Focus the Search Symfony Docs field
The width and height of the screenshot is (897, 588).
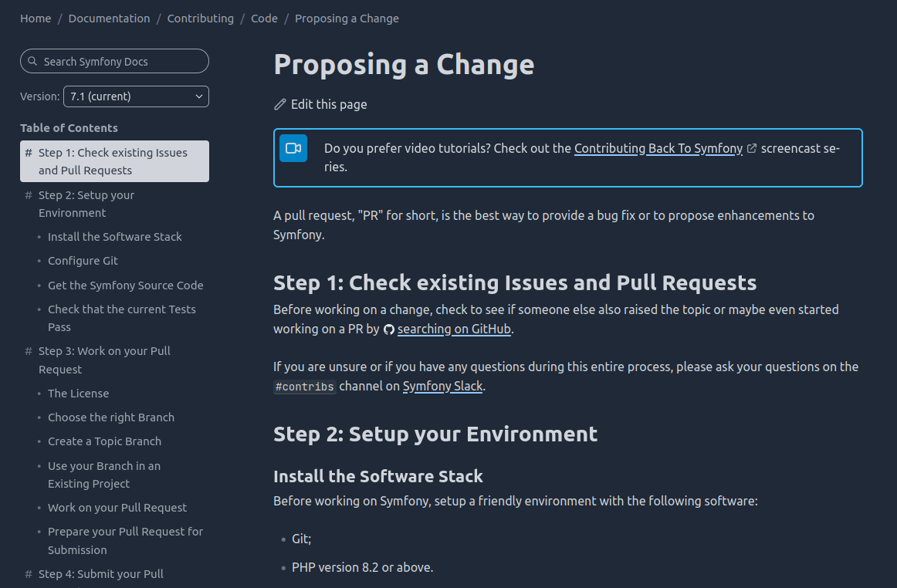pyautogui.click(x=114, y=61)
